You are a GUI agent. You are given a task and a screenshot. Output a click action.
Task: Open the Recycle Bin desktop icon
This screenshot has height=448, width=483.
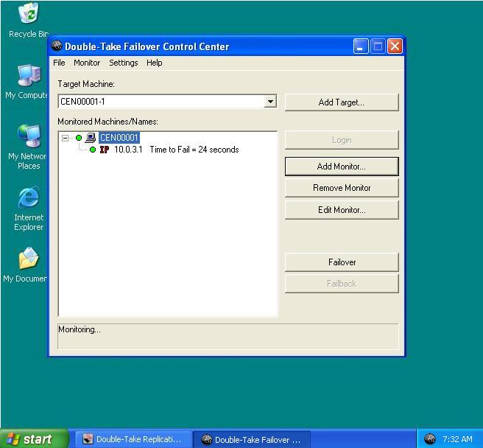[29, 15]
